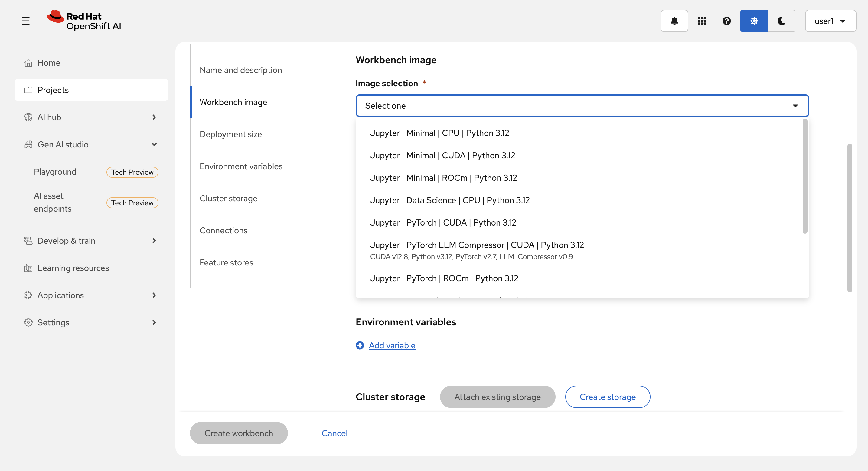
Task: Click the Create storage button
Action: point(607,397)
